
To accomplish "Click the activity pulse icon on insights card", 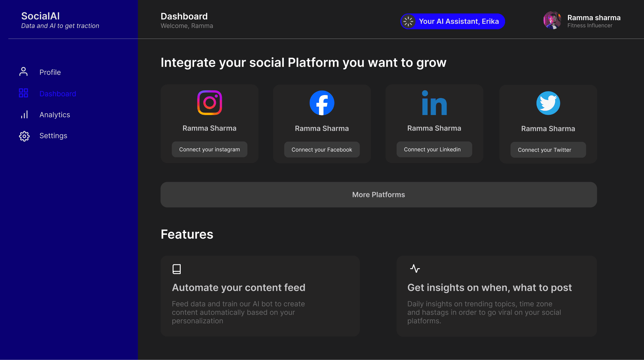I will 415,269.
